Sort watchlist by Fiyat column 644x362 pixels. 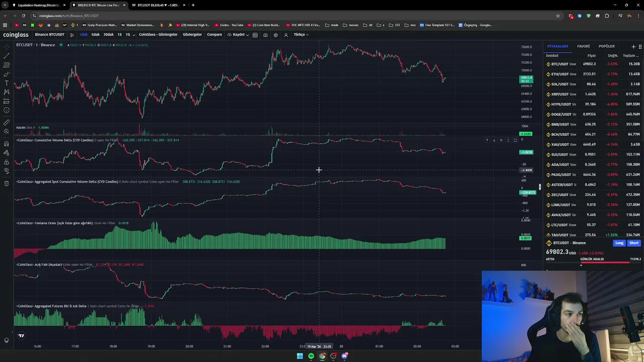point(591,56)
